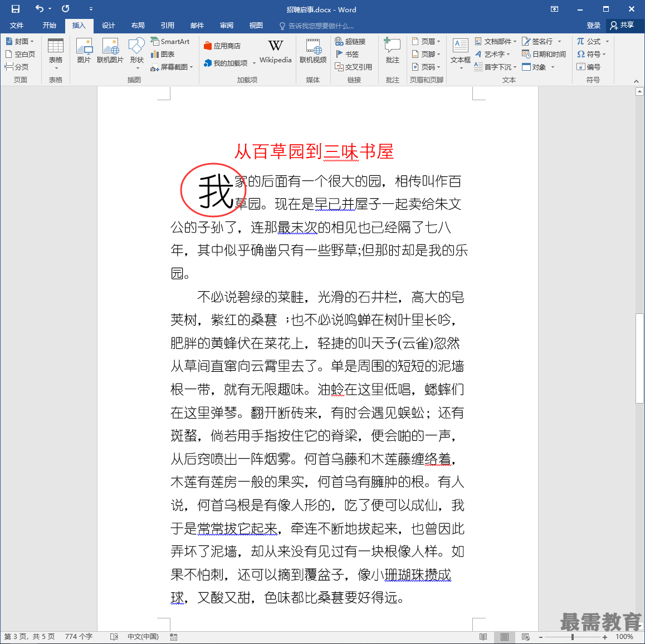Click the Undo arrow icon
Image resolution: width=645 pixels, height=644 pixels.
point(40,9)
